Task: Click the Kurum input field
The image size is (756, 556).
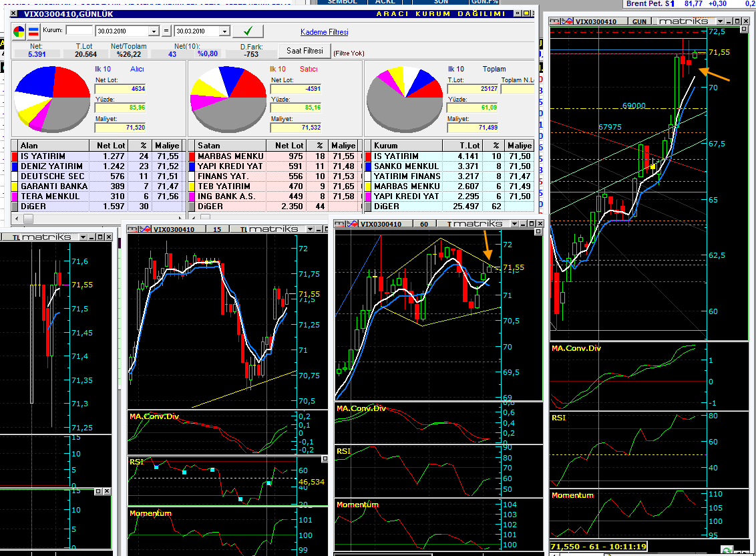Action: pyautogui.click(x=79, y=31)
